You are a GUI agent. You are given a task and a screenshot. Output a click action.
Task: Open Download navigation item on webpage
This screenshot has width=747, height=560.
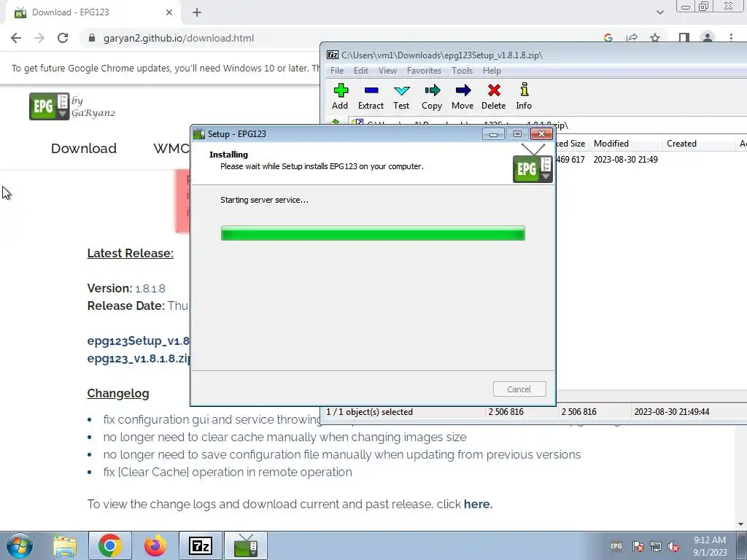pos(84,149)
